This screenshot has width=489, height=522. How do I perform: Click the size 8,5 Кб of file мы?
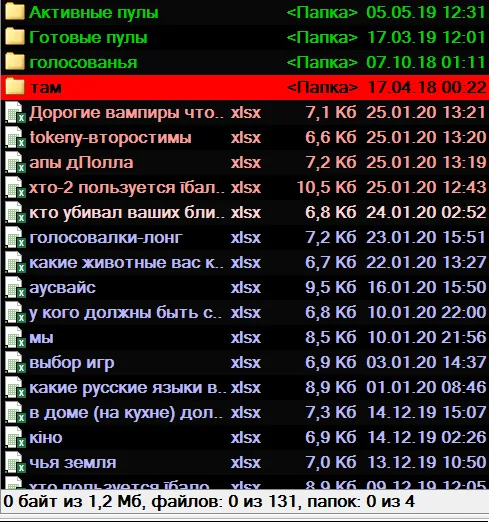[331, 337]
